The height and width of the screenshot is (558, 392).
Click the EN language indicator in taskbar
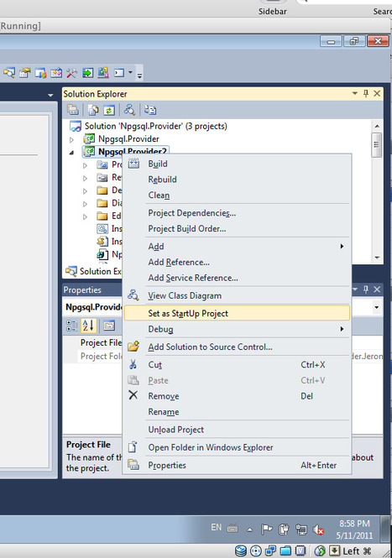pos(216,527)
